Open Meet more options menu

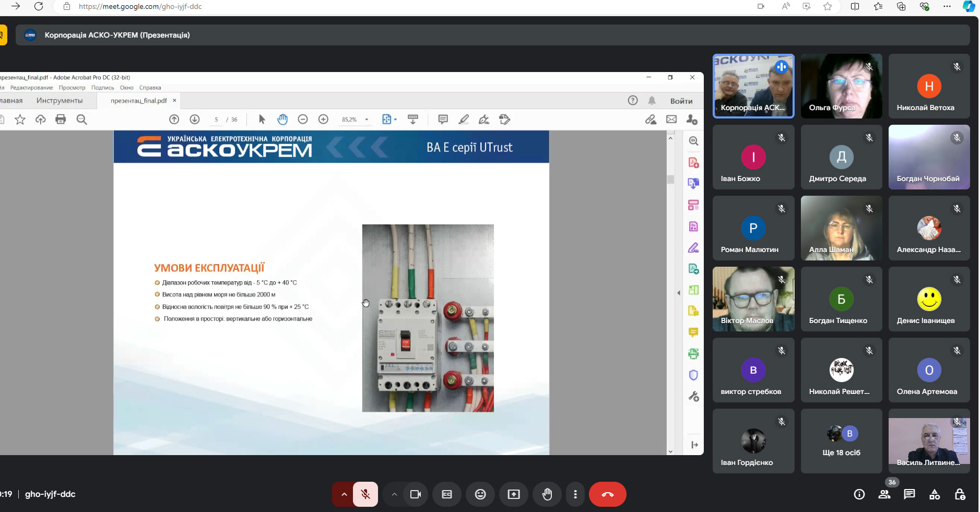575,494
